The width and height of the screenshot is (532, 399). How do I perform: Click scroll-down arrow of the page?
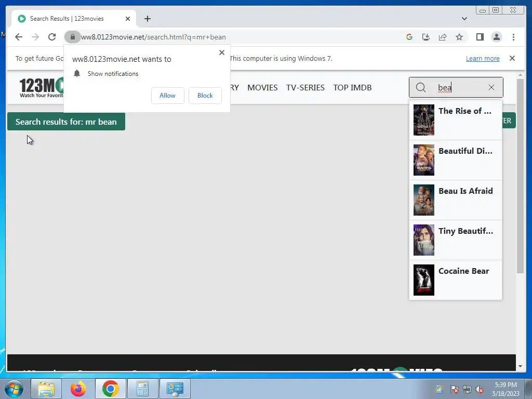(x=520, y=366)
